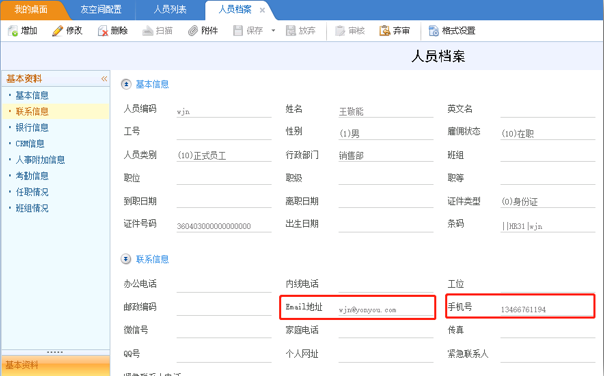This screenshot has width=604, height=376.
Task: Click the 扫描 scan icon
Action: (148, 31)
